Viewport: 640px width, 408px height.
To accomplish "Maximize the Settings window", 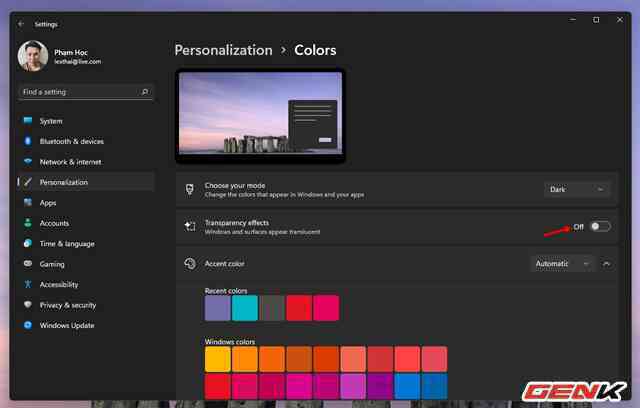I will point(596,20).
